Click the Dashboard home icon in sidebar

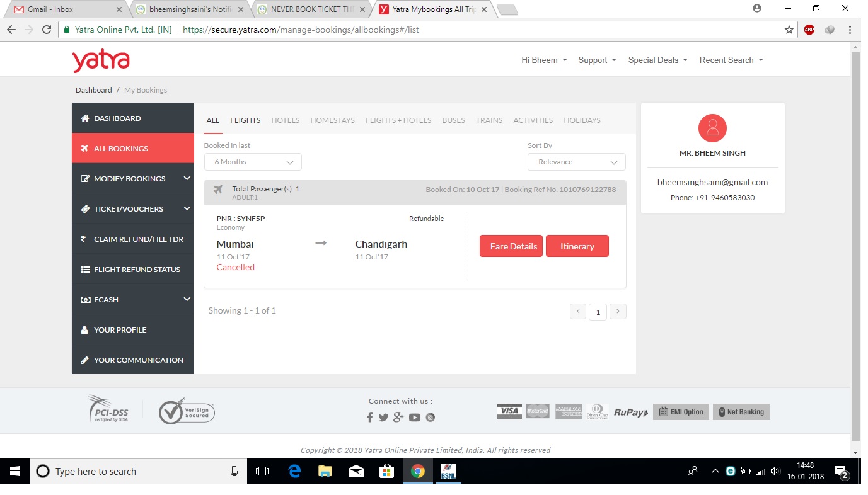pos(85,118)
